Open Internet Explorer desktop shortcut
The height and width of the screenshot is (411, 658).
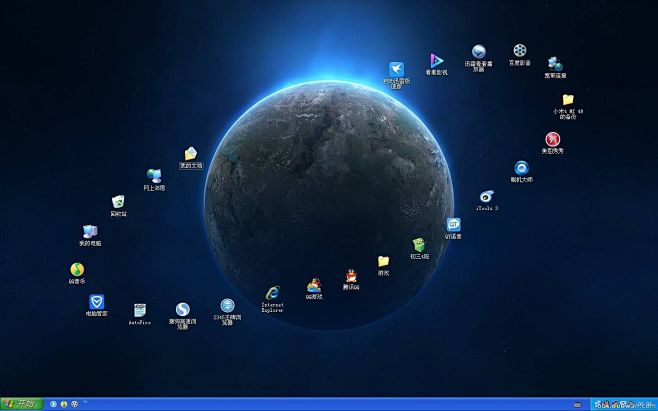pyautogui.click(x=272, y=292)
